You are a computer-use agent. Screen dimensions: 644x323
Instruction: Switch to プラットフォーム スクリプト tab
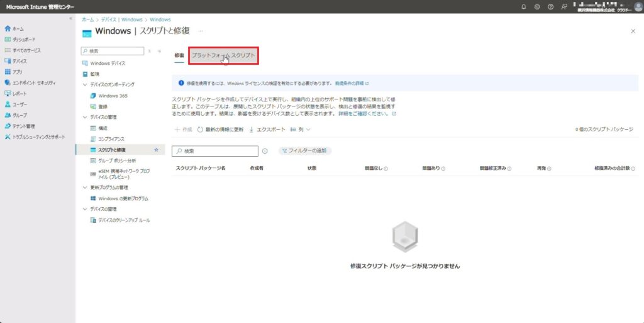223,55
